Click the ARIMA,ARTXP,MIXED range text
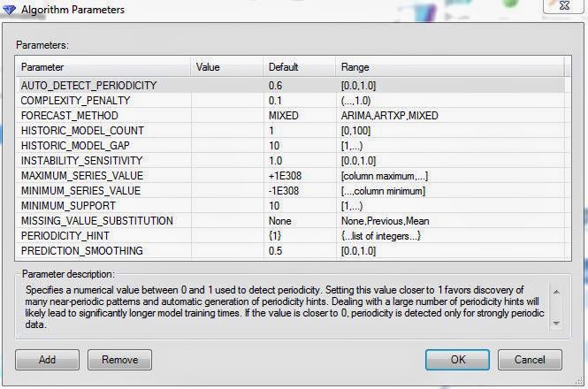588x389 pixels. (390, 116)
